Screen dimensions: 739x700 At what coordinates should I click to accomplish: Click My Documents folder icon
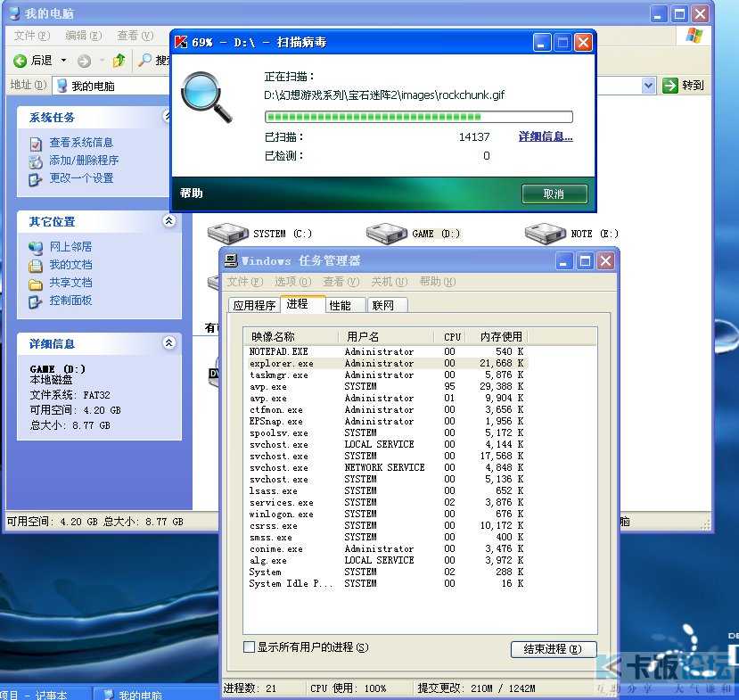[36, 266]
